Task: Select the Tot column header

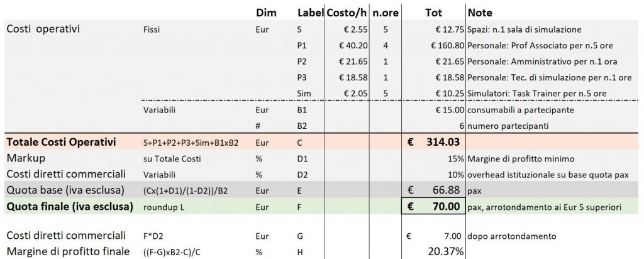Action: tap(433, 13)
